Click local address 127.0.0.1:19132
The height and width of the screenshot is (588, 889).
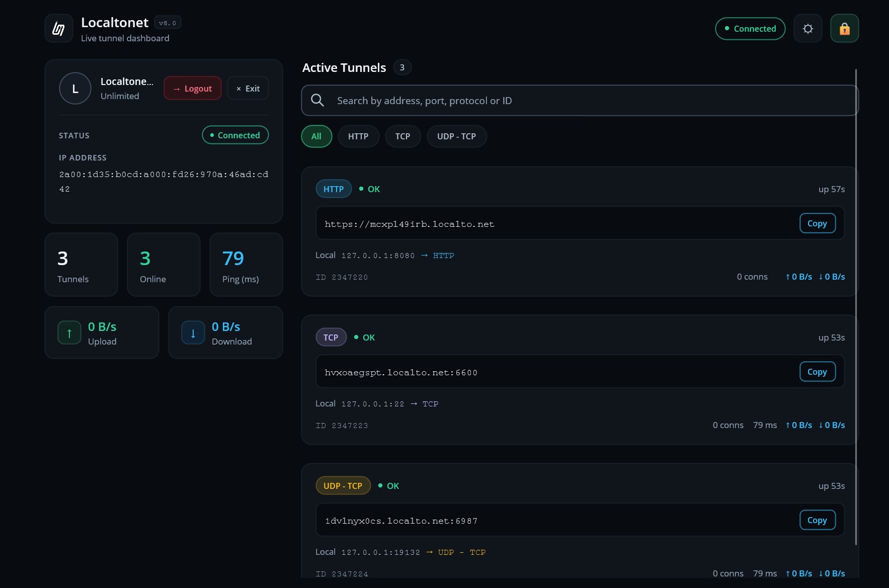coord(381,552)
